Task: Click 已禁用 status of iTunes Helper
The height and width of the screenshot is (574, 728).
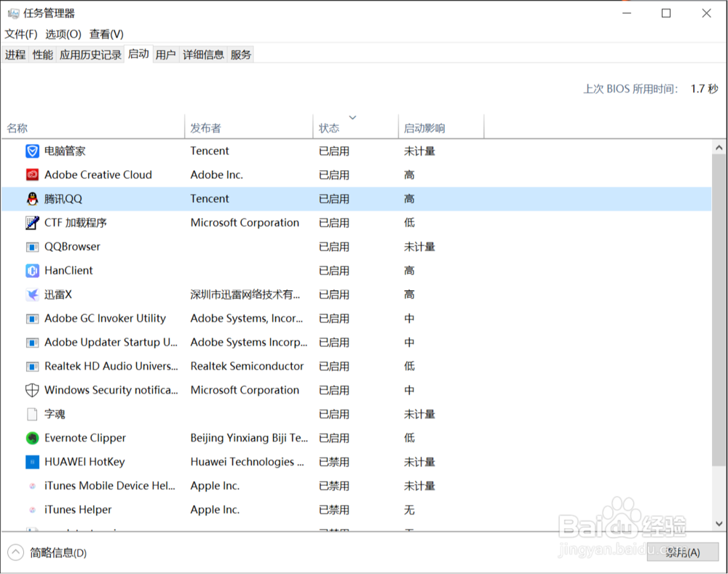Action: tap(334, 510)
